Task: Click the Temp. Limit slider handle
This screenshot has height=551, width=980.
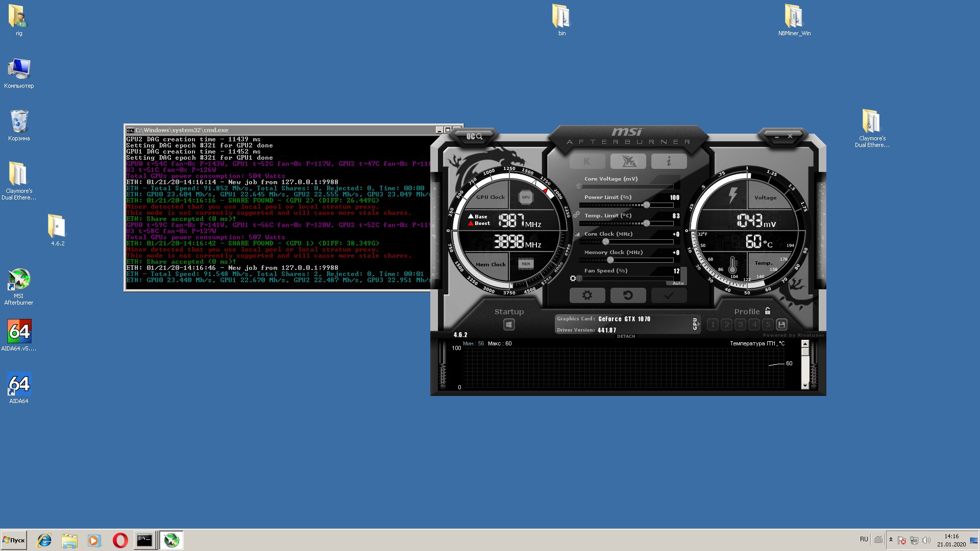Action: 646,223
